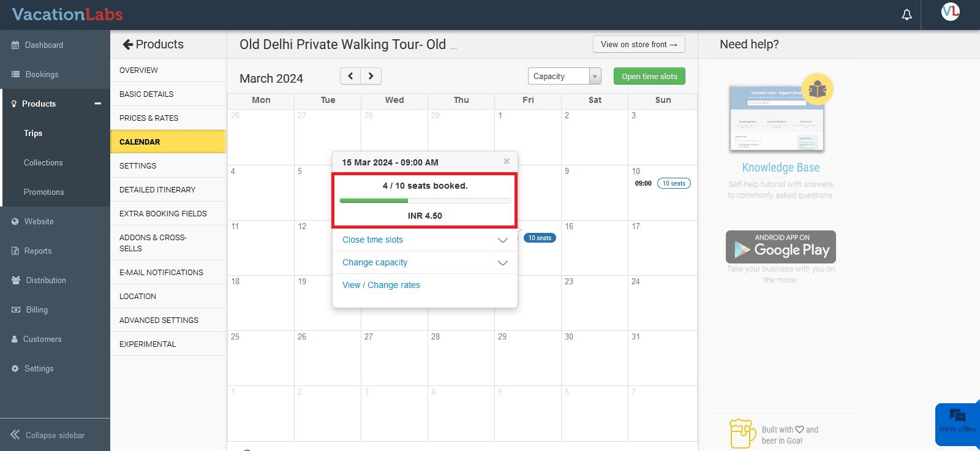Viewport: 980px width, 451px height.
Task: Go to previous month with left chevron
Action: (350, 76)
